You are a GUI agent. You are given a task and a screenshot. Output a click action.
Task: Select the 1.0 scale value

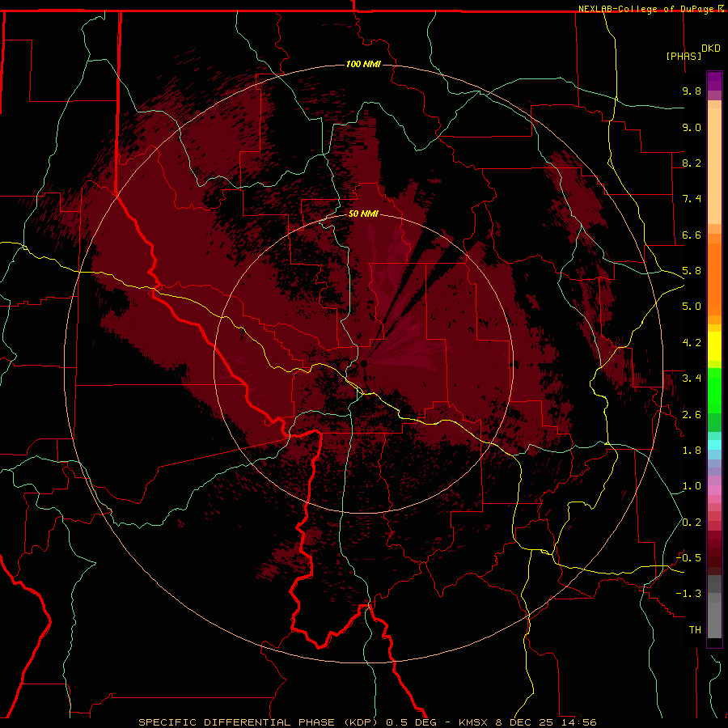click(x=692, y=486)
